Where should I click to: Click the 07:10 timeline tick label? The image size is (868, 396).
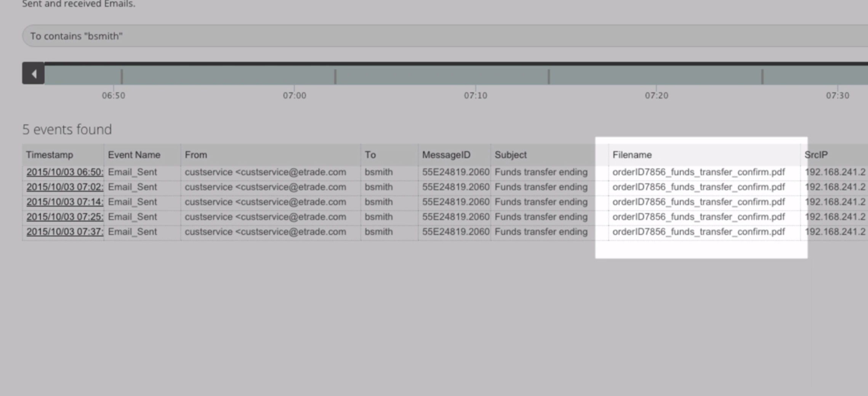point(476,96)
